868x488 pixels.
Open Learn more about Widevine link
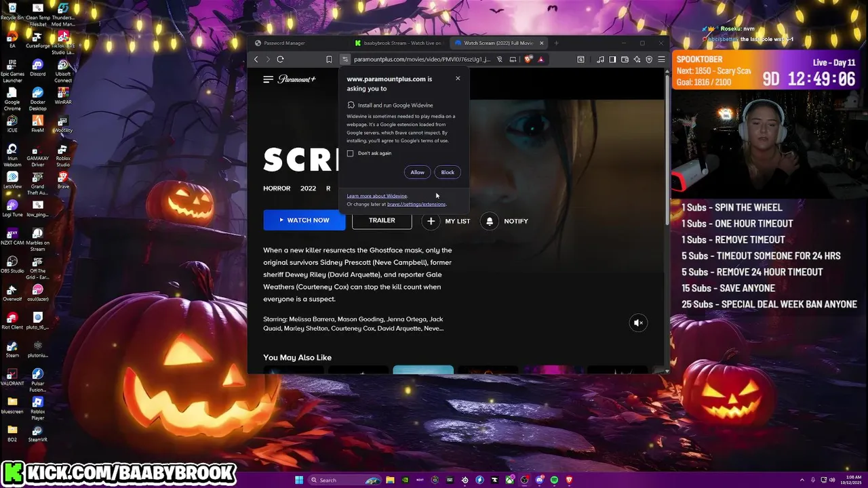(377, 196)
